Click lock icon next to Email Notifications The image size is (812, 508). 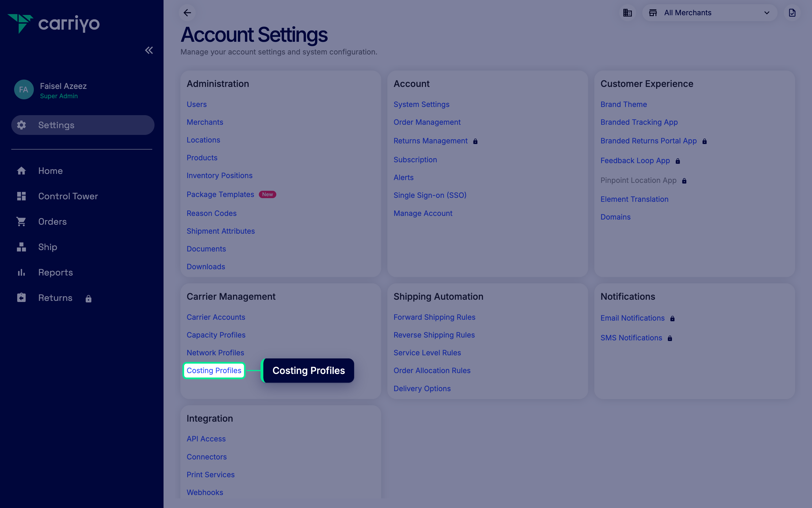point(672,319)
